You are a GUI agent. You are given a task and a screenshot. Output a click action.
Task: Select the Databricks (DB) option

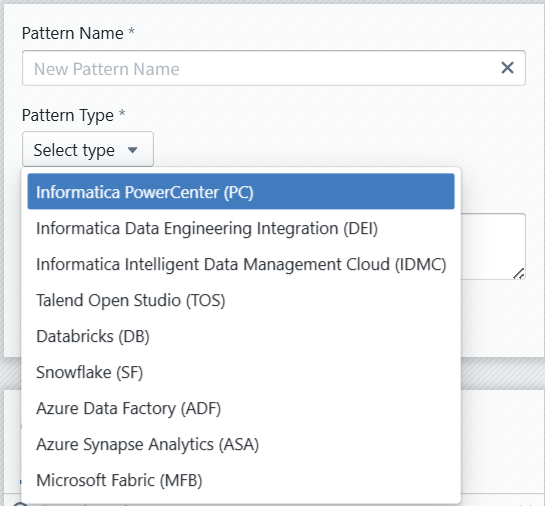point(241,336)
